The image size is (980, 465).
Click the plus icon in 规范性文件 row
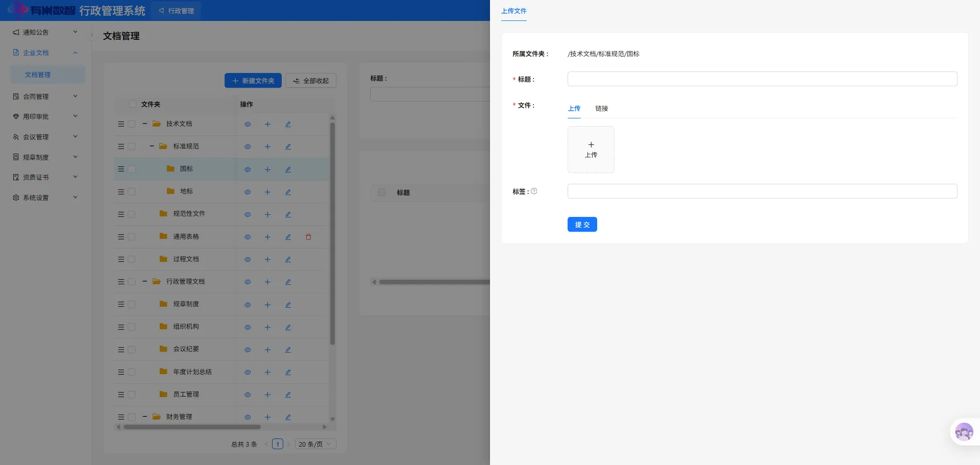point(267,214)
